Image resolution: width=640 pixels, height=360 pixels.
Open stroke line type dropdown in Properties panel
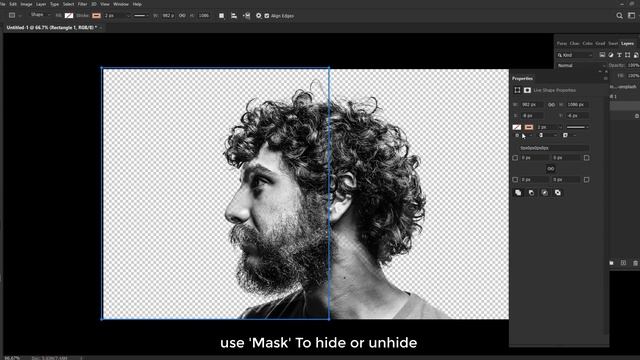click(x=578, y=127)
